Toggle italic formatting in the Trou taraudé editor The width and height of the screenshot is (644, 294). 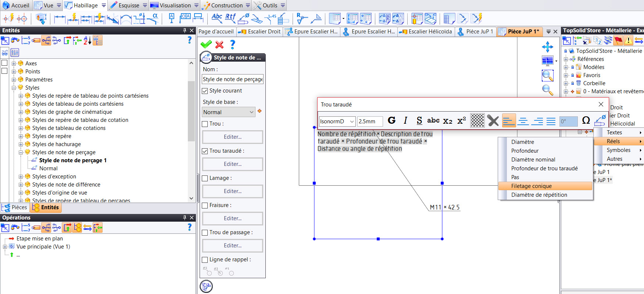tap(405, 120)
